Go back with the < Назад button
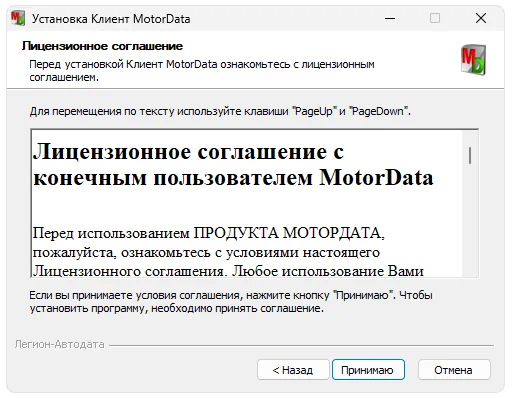 coord(293,370)
